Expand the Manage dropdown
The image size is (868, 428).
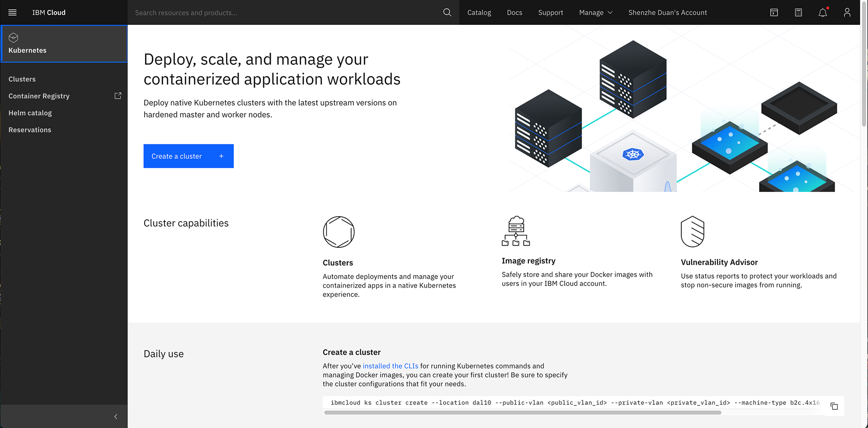point(596,13)
